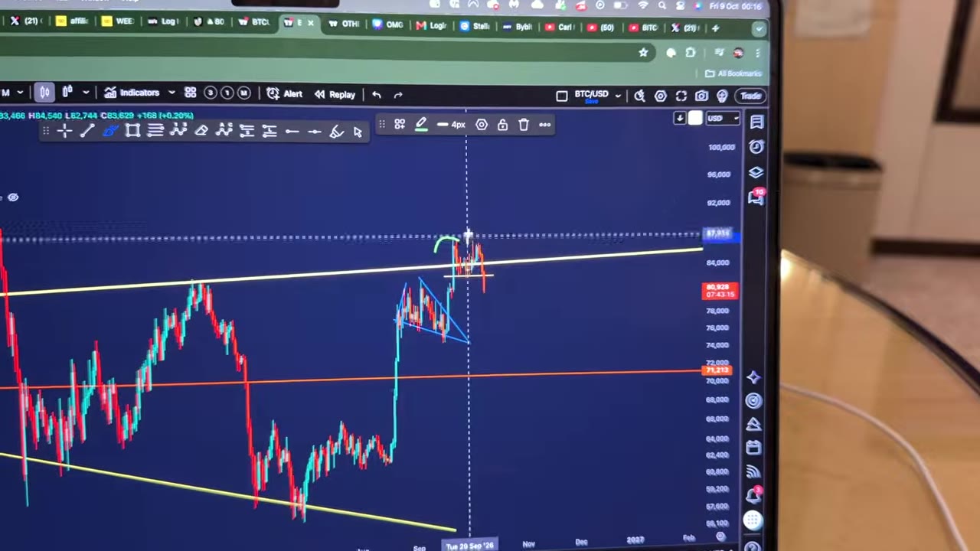Open the chart type dropdown arrow

[86, 93]
